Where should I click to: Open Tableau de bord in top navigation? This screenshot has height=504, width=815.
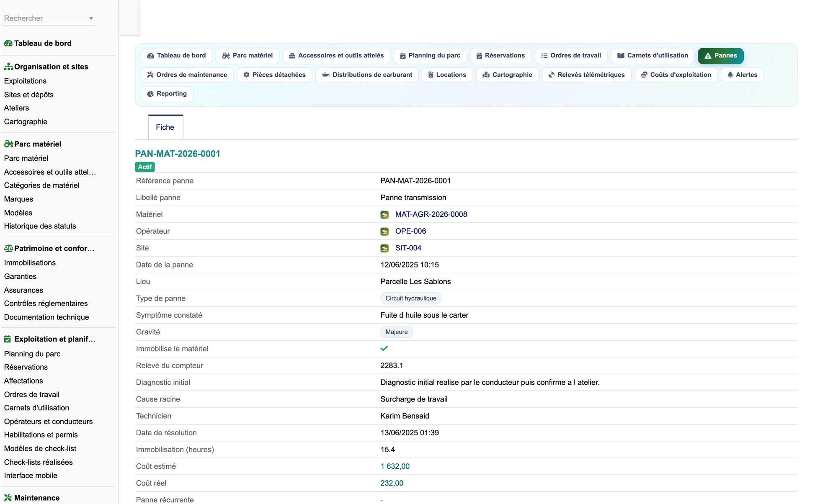(x=176, y=56)
